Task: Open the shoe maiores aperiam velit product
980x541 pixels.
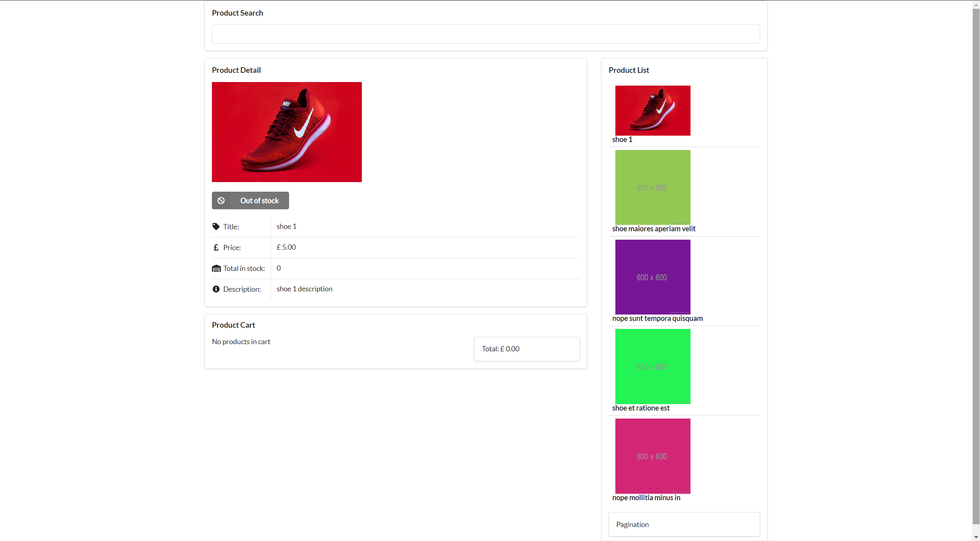Action: pyautogui.click(x=652, y=187)
